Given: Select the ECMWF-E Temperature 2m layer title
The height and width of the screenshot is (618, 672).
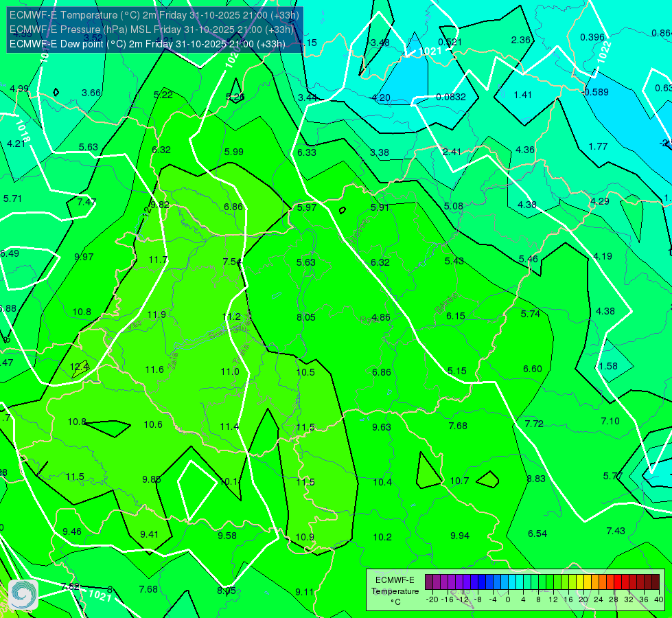Looking at the screenshot, I should (x=154, y=15).
